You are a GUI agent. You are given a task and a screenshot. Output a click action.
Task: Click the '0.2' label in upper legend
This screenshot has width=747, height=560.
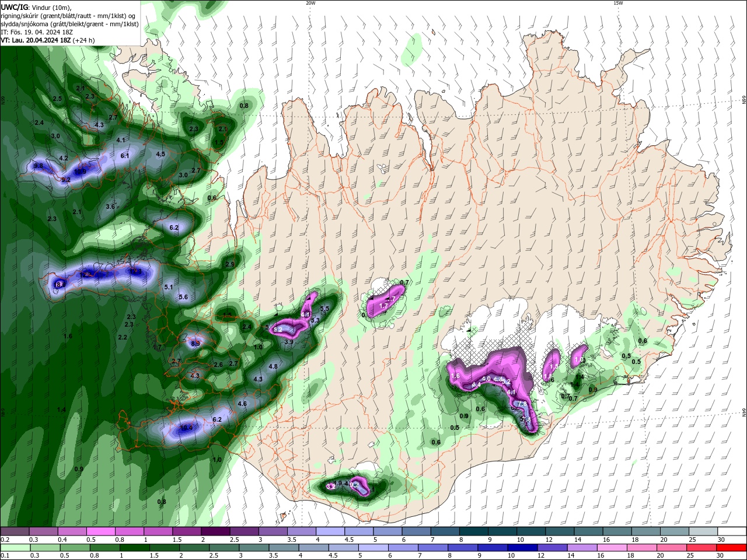pos(5,540)
